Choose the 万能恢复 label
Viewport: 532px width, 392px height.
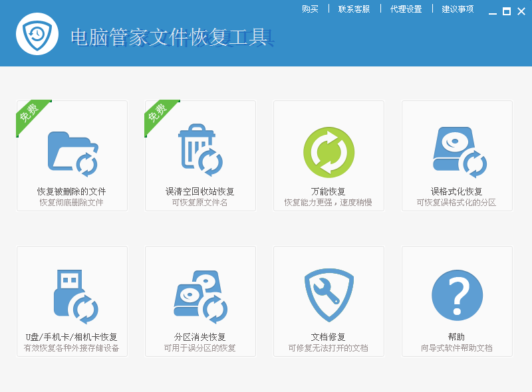click(x=328, y=191)
